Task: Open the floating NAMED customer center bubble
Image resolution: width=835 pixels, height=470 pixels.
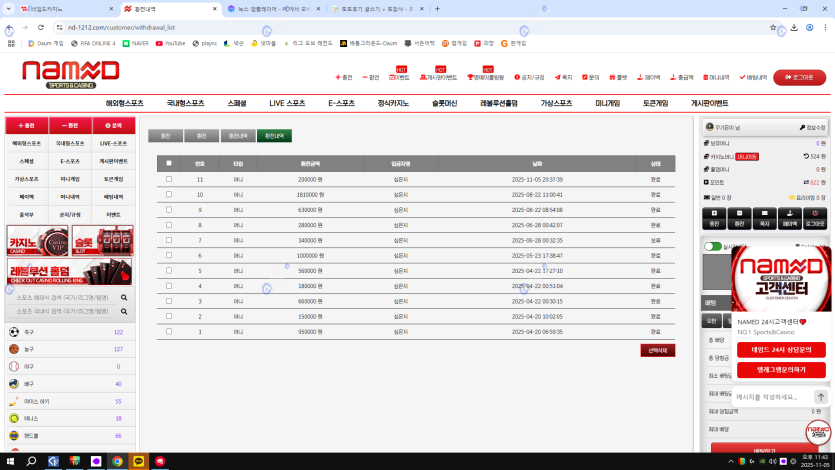Action: 818,432
